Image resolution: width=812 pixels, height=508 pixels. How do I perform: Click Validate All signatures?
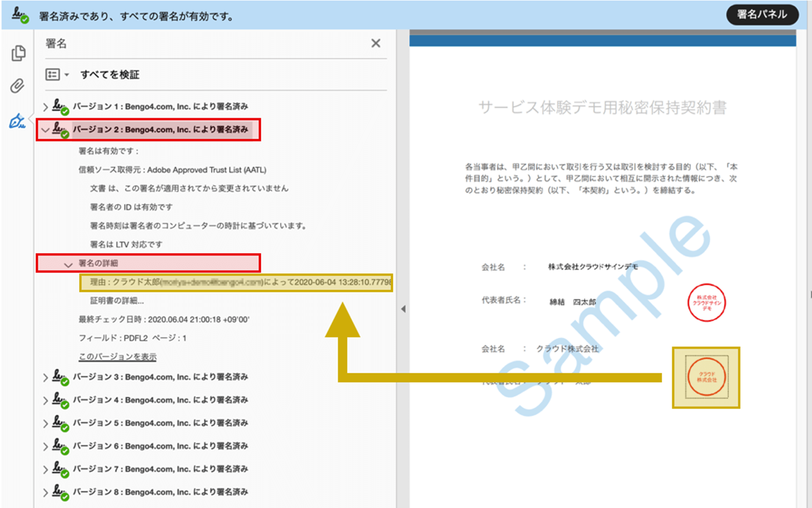click(110, 75)
